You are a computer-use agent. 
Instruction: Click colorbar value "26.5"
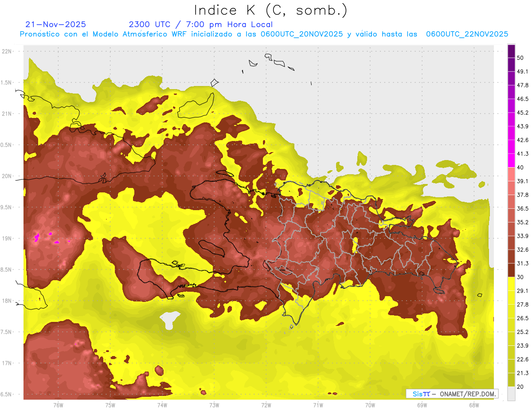(523, 318)
